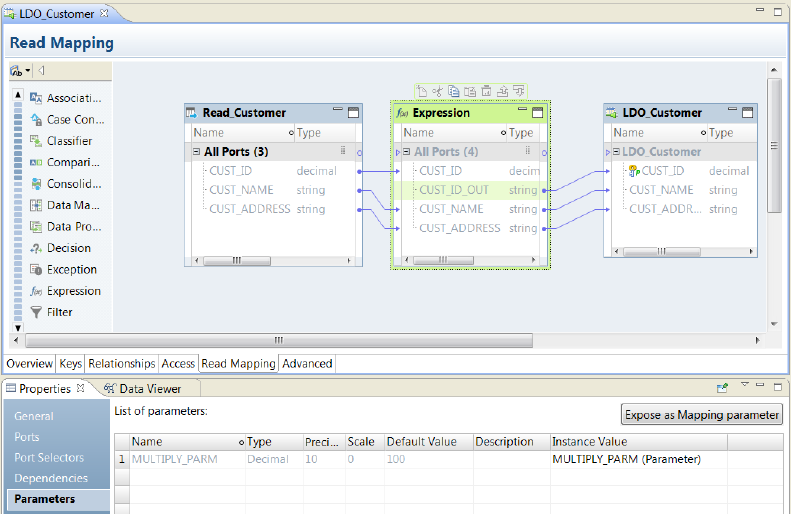Click the New port icon above Expression

coord(422,91)
